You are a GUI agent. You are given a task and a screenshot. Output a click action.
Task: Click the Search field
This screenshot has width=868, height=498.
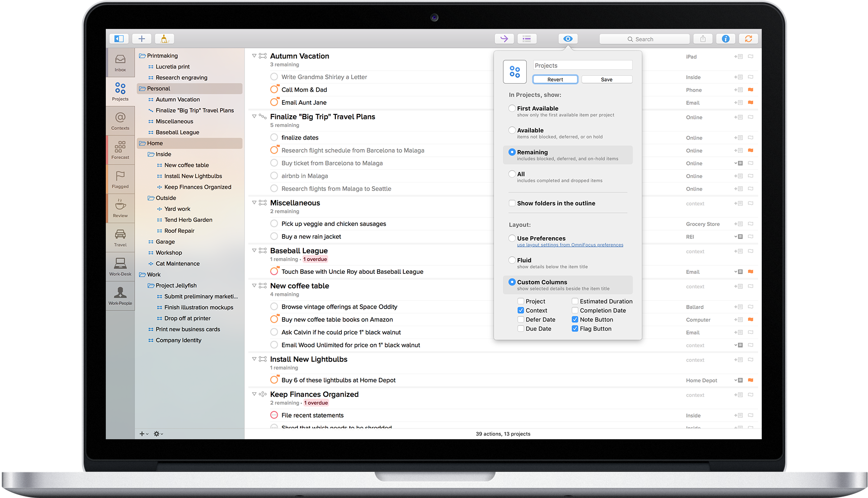point(644,39)
